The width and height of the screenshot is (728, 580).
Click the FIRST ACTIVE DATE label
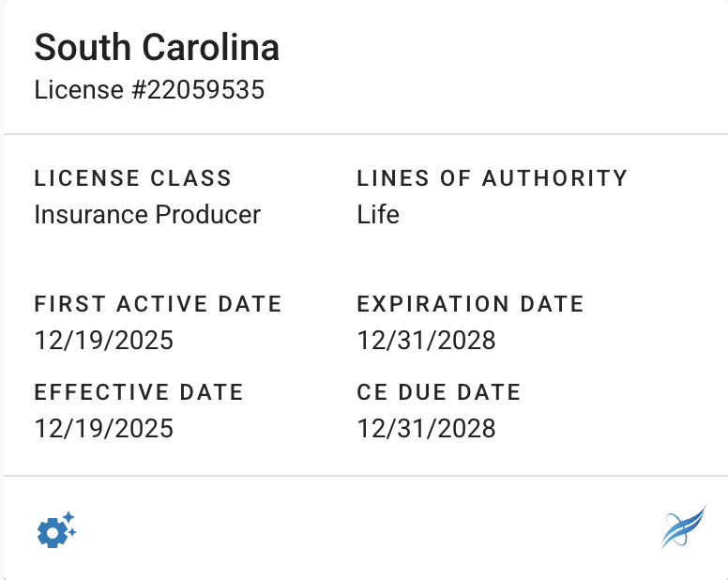point(158,304)
